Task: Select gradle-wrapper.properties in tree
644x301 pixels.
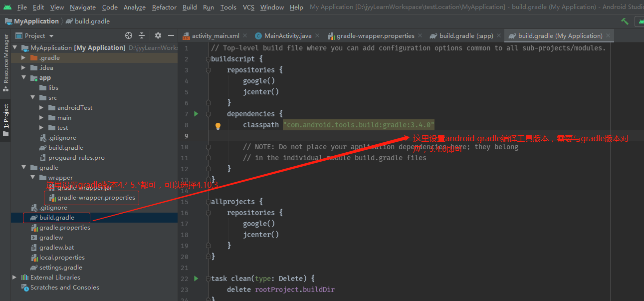Action: [x=91, y=198]
